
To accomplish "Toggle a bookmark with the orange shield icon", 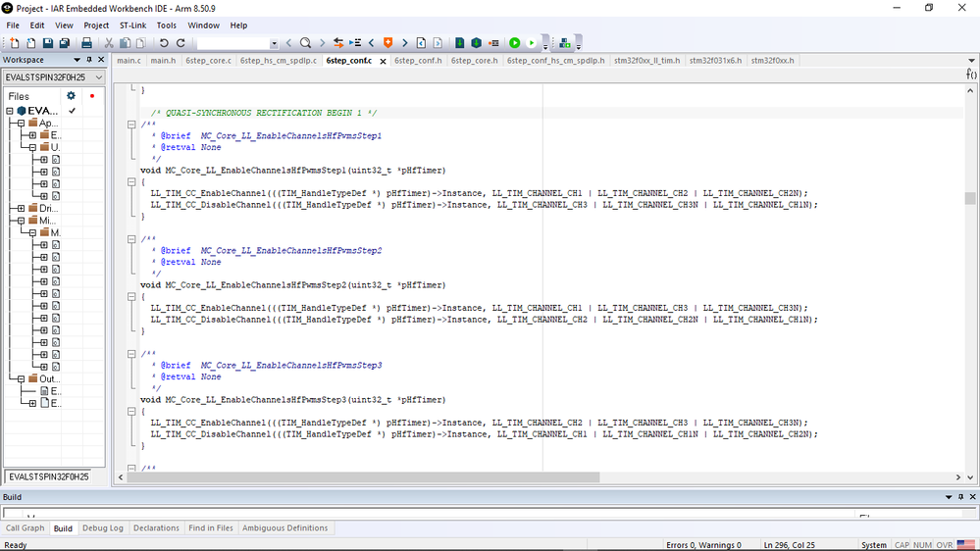I will click(x=388, y=43).
